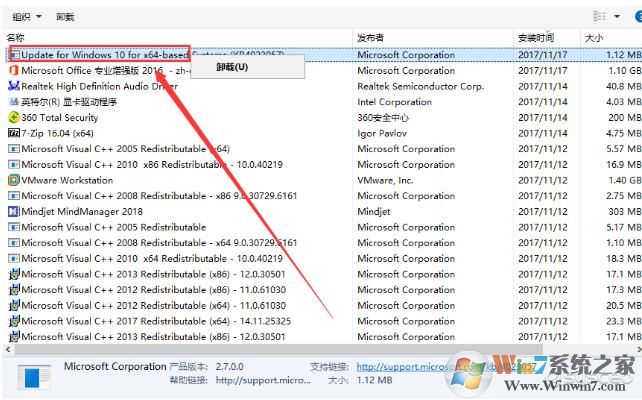Click publisher Mindjet cell
Image resolution: width=642 pixels, height=400 pixels.
373,212
